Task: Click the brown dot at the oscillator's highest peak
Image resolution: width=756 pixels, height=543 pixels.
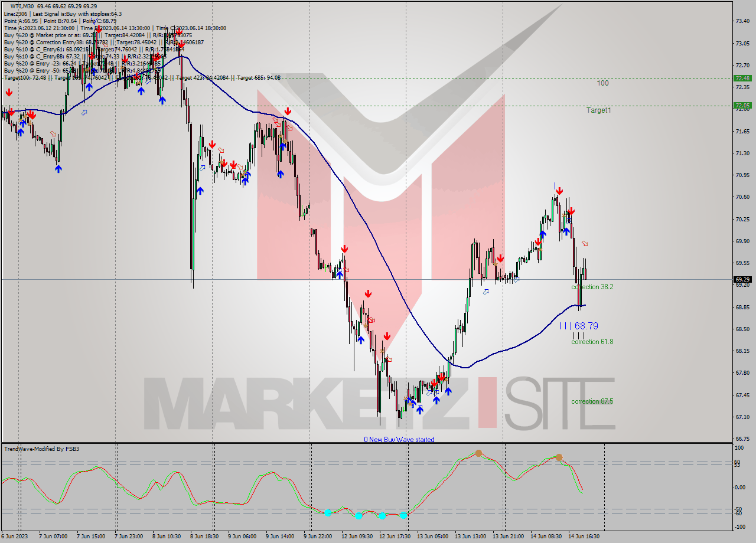Action: [478, 453]
